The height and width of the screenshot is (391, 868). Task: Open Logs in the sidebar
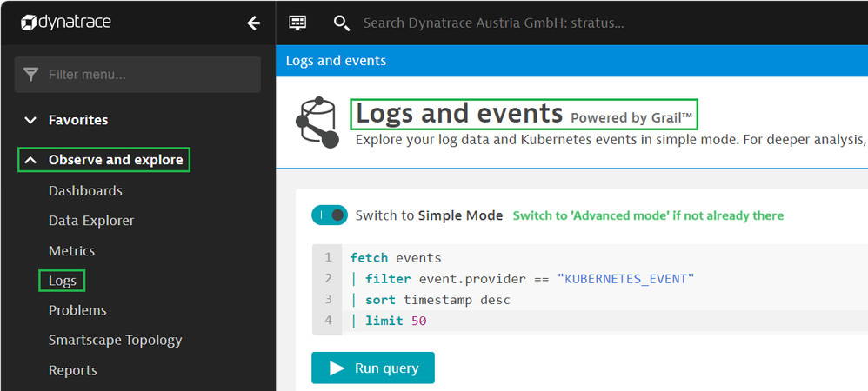click(63, 281)
